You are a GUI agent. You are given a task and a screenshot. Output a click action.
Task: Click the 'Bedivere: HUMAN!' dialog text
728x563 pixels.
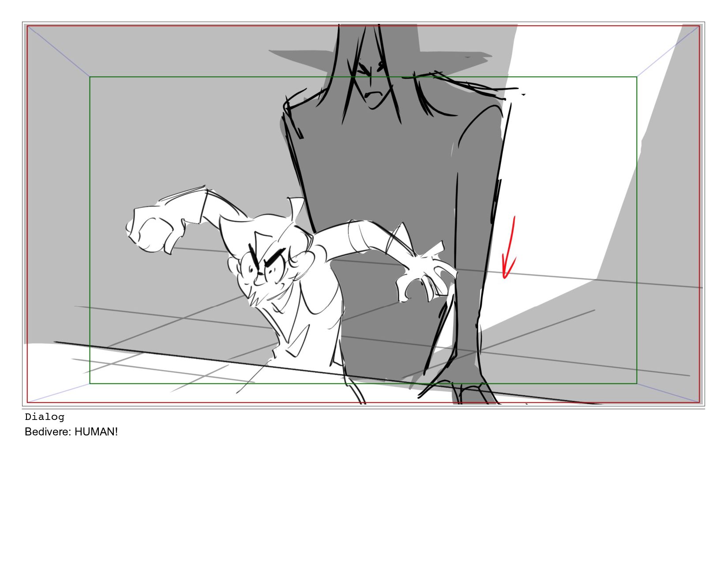71,432
